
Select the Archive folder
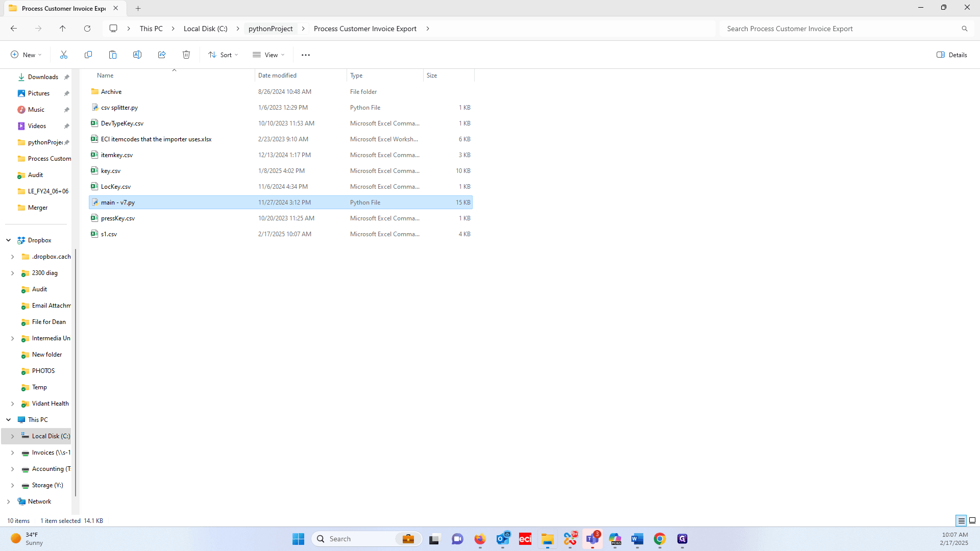281,92
